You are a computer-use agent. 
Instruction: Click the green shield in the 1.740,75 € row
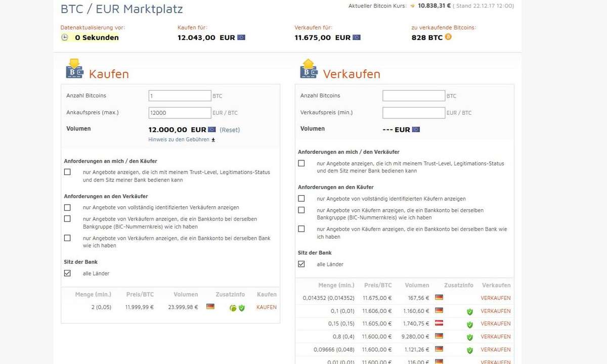tap(470, 325)
